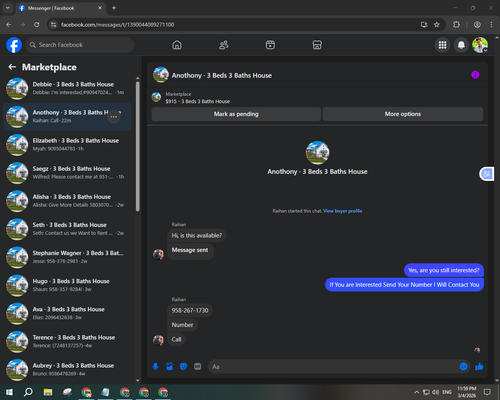Open the conversation info icon

pos(475,75)
